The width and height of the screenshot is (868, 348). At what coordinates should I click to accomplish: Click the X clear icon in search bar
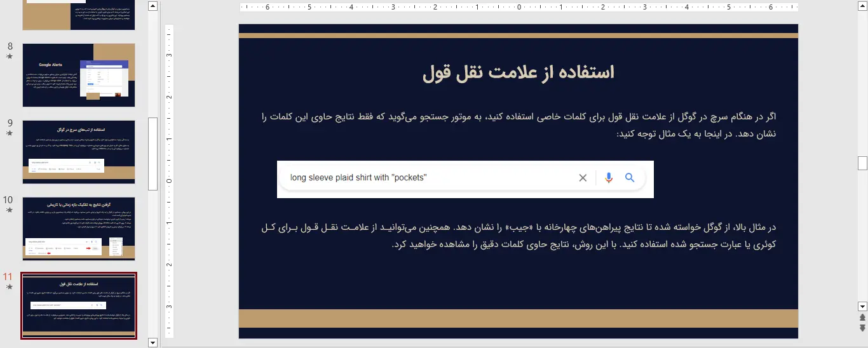583,178
